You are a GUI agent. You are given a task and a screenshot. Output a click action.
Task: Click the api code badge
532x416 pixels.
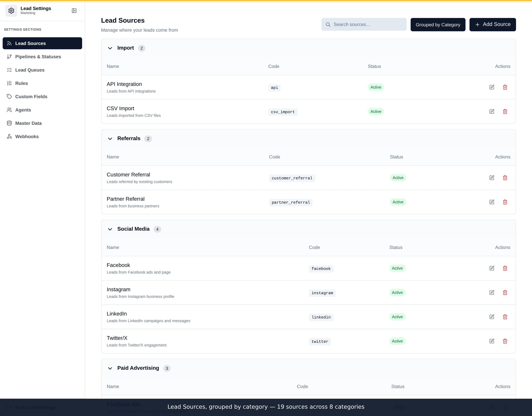[274, 88]
